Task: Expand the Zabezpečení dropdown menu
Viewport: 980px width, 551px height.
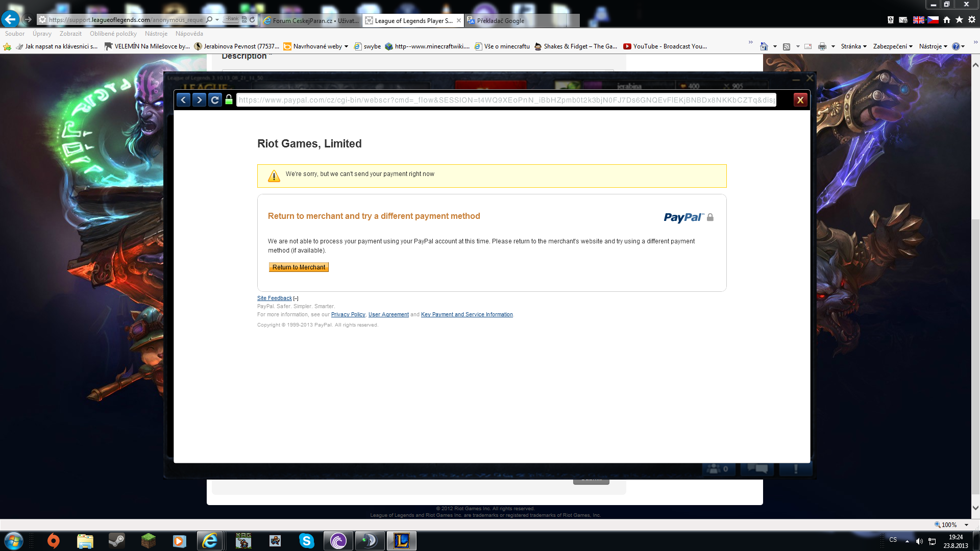Action: (x=892, y=46)
